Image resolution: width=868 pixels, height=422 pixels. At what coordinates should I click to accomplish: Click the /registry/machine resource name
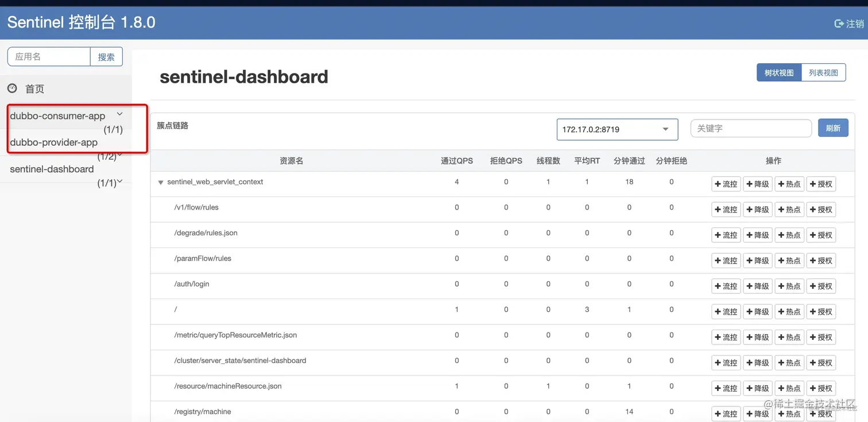(203, 412)
